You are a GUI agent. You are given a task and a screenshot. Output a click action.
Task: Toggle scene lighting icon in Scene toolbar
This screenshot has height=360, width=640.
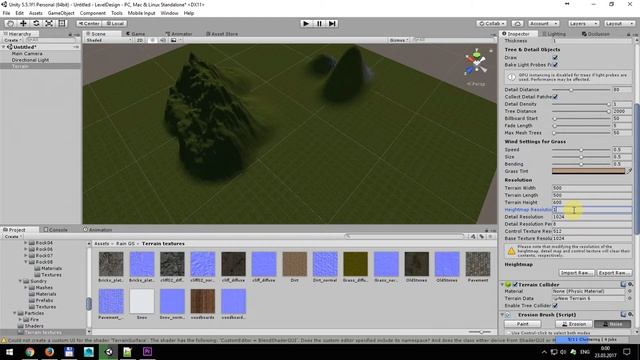coord(153,40)
